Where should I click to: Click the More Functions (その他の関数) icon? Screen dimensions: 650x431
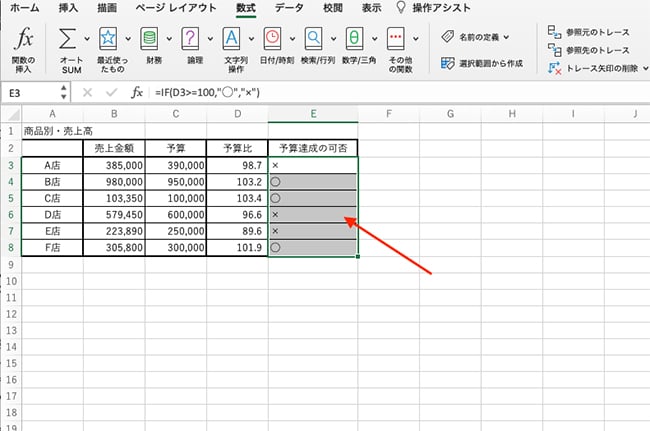395,39
